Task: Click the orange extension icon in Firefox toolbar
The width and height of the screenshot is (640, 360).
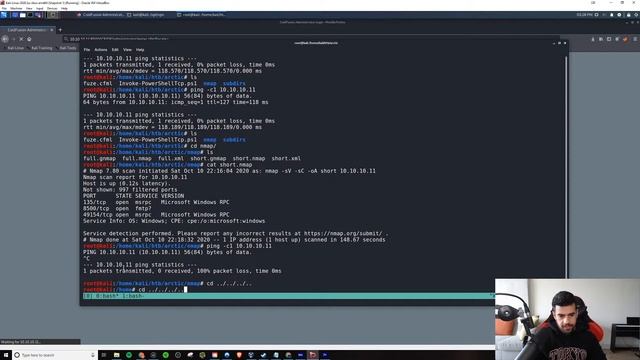Action: (x=625, y=39)
